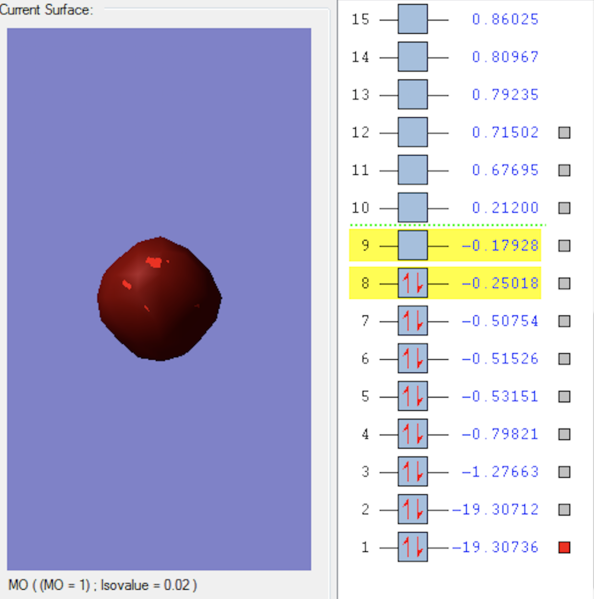Select the paired-electron box of orbital 2
Image resolution: width=594 pixels, height=599 pixels.
(413, 510)
